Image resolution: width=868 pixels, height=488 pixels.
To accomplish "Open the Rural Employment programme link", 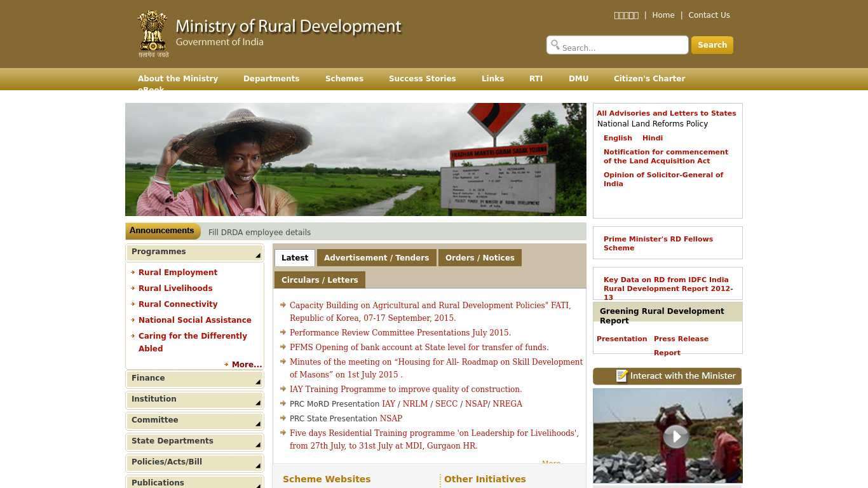I will (178, 272).
